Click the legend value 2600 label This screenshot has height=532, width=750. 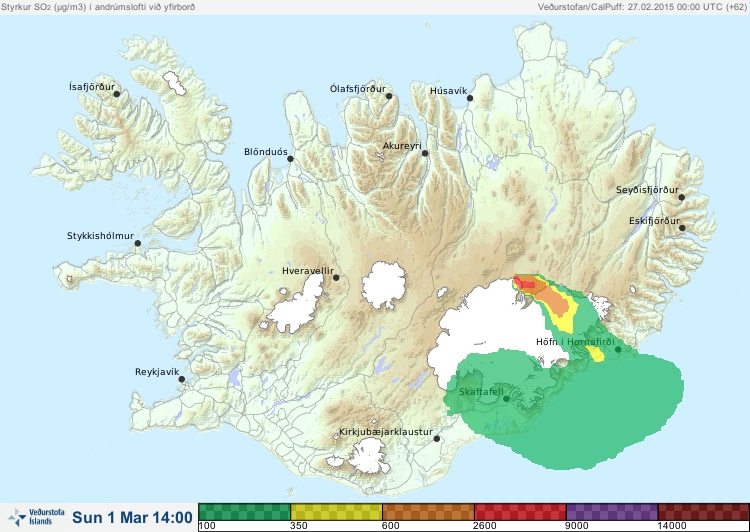pyautogui.click(x=485, y=526)
